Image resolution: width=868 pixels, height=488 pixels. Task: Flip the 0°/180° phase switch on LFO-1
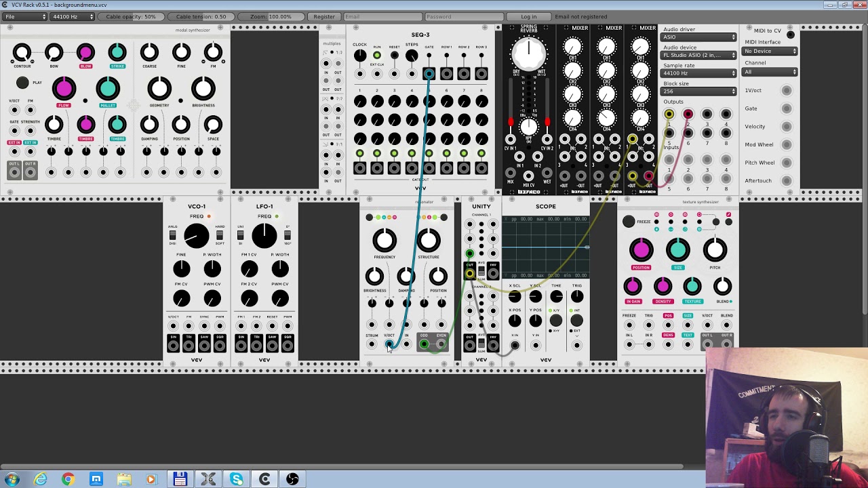288,235
